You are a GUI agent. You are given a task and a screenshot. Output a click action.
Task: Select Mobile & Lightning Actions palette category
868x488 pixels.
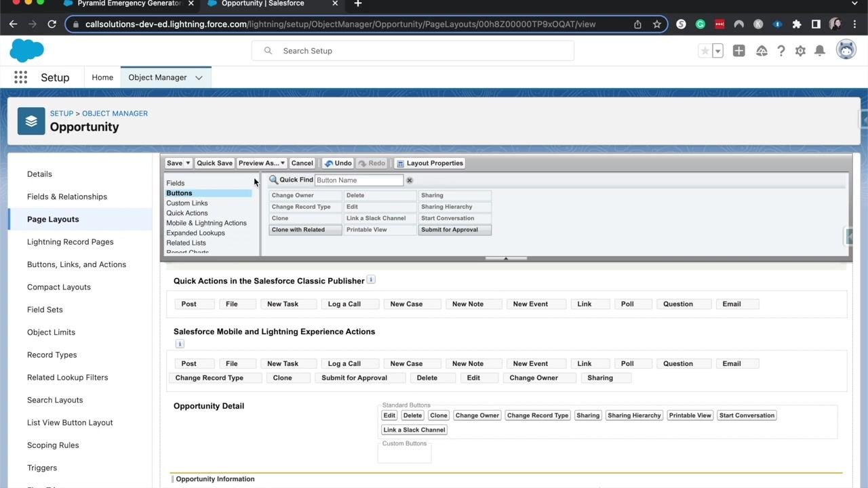(207, 223)
